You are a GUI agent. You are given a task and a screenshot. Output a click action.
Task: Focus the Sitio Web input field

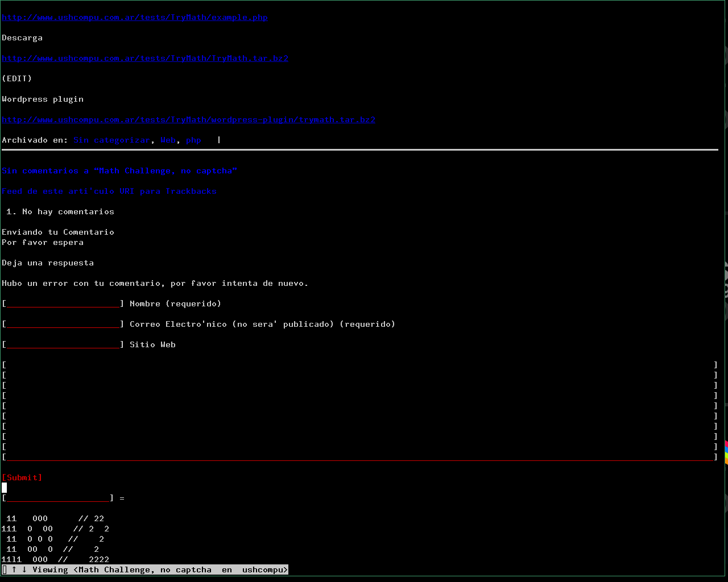(63, 345)
